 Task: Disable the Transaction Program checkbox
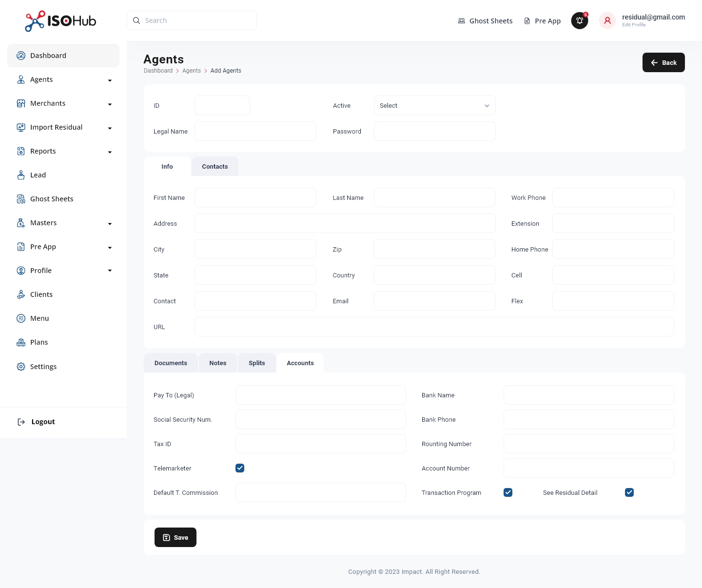[x=508, y=492]
